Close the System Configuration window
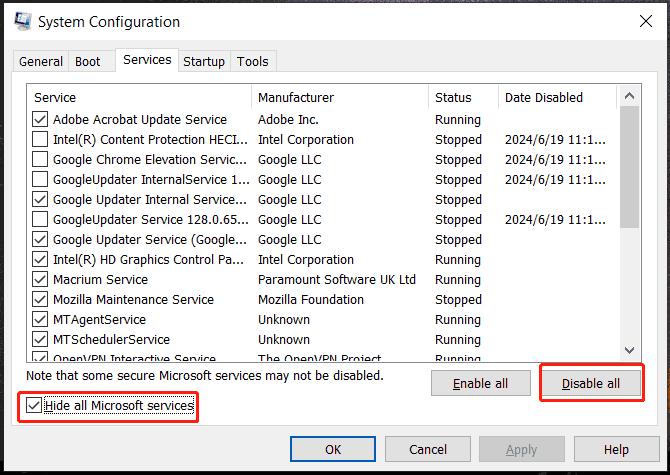The height and width of the screenshot is (475, 670). tap(646, 21)
